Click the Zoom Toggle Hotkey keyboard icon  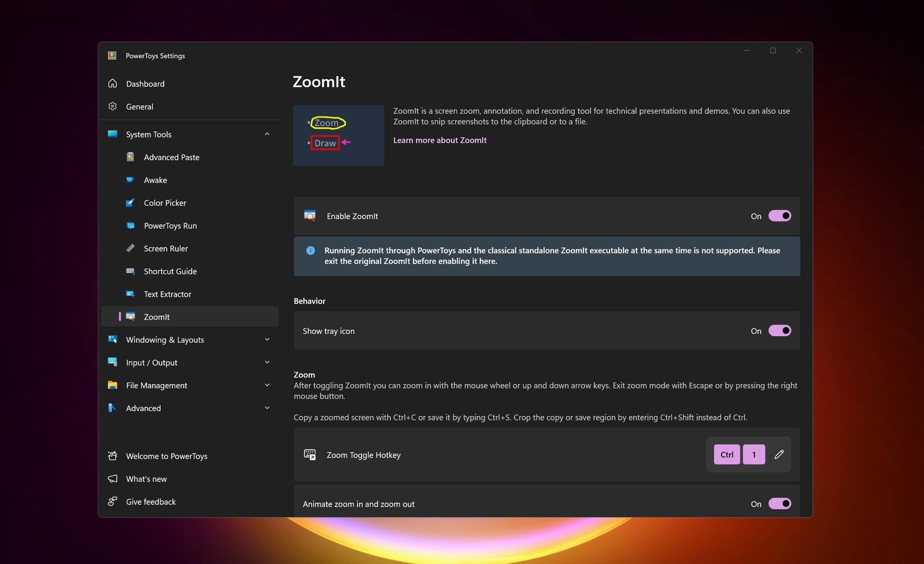(x=310, y=455)
